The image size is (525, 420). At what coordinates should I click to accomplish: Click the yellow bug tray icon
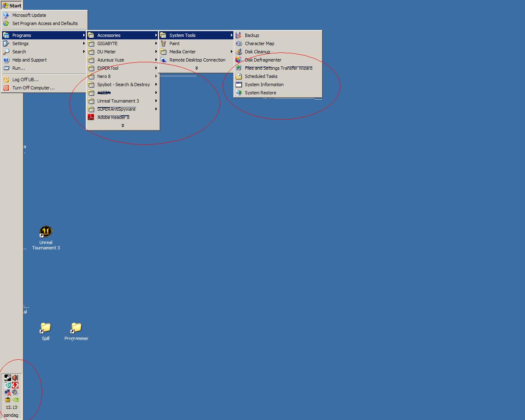point(8,400)
